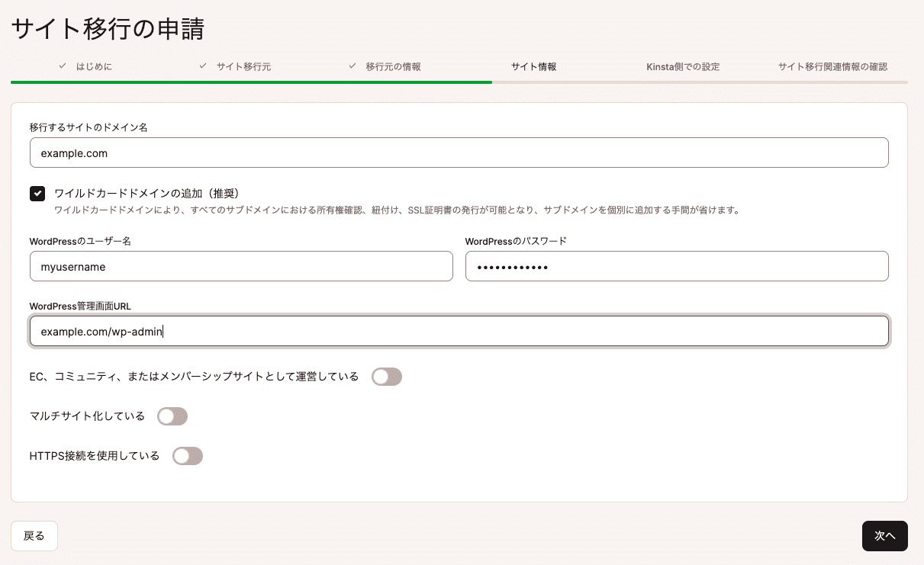The image size is (924, 565).
Task: Click the WordPress管理画面URL label text
Action: [81, 307]
